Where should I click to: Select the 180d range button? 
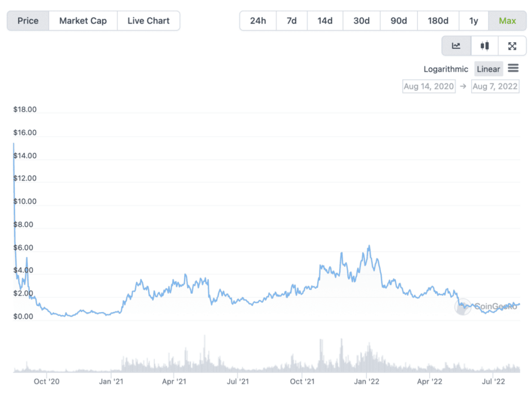point(438,21)
